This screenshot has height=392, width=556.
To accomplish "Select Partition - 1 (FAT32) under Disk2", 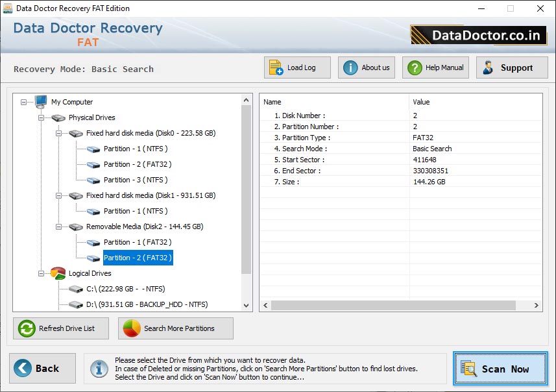I will click(137, 242).
